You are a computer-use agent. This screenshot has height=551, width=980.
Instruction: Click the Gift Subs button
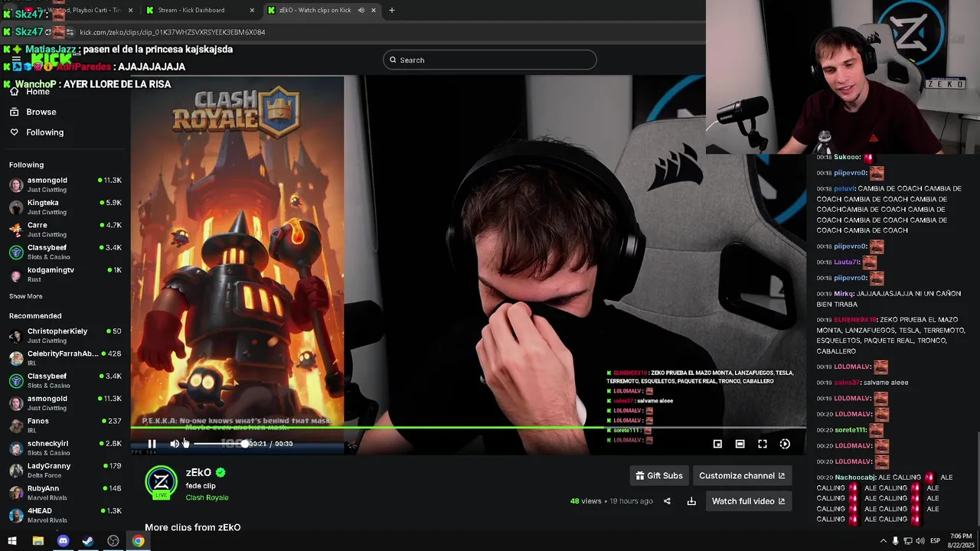click(658, 475)
